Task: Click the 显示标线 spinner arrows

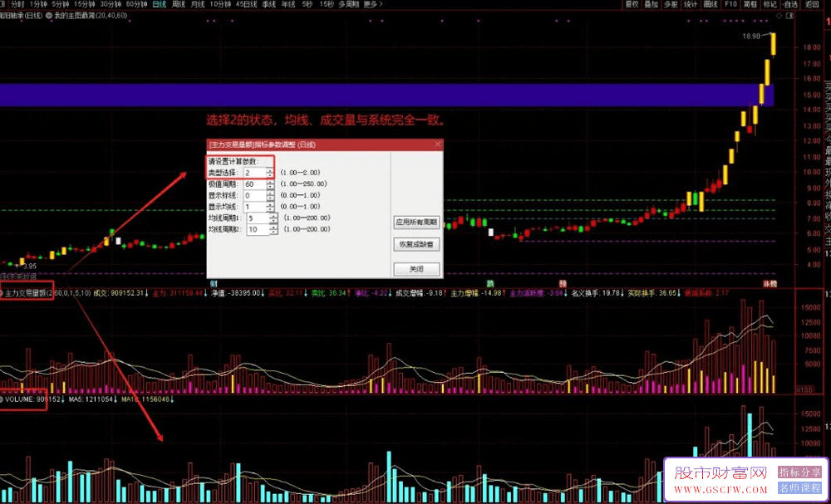Action: tap(270, 195)
